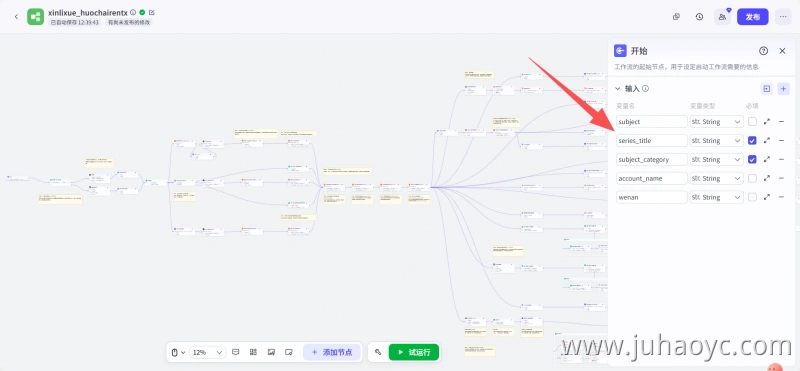The image size is (800, 371).
Task: Add a new input variable with plus icon
Action: [x=783, y=89]
